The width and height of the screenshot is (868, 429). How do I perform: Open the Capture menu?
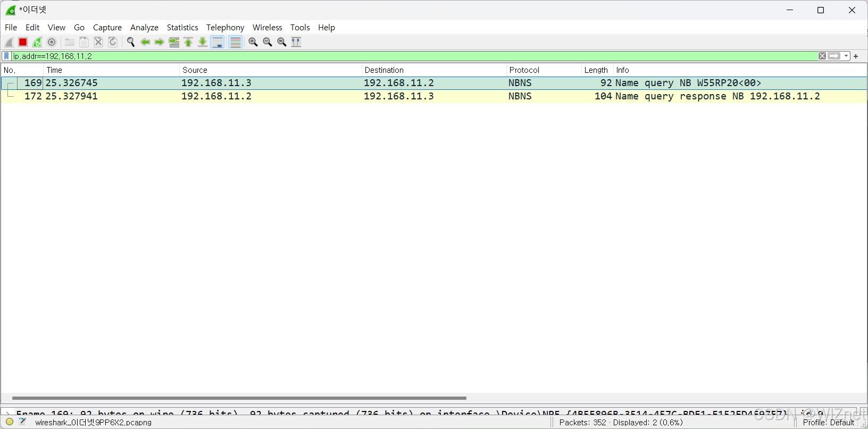point(107,28)
